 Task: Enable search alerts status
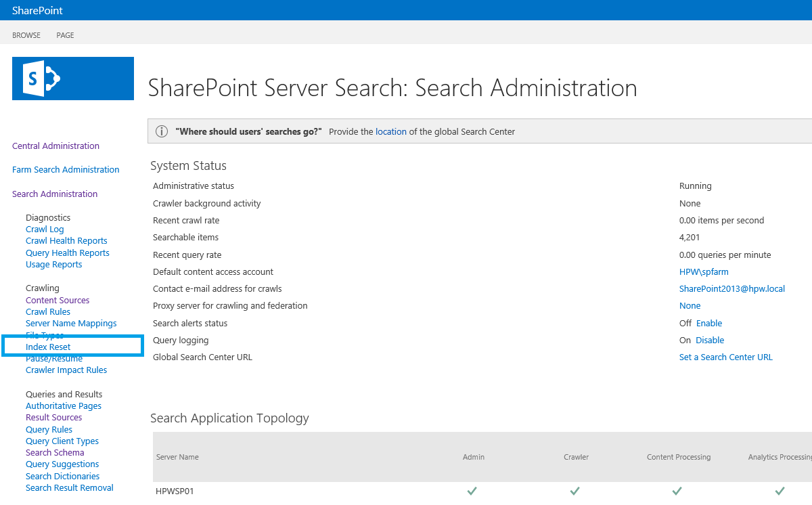click(710, 323)
